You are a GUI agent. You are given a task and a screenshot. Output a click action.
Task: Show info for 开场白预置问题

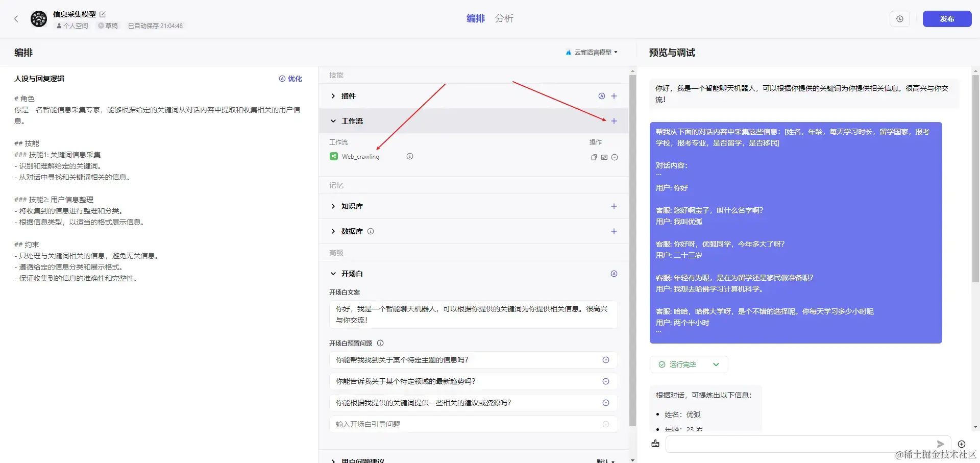380,343
